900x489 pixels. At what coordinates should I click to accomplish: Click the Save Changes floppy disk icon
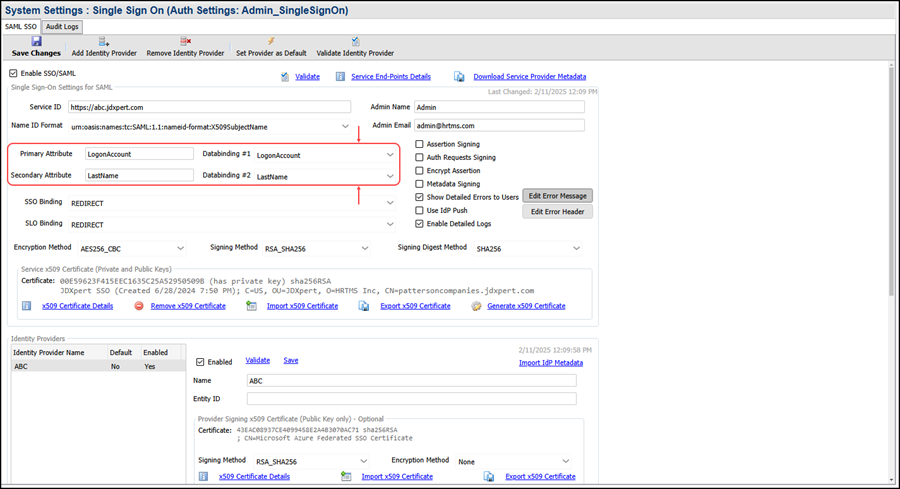pyautogui.click(x=36, y=41)
